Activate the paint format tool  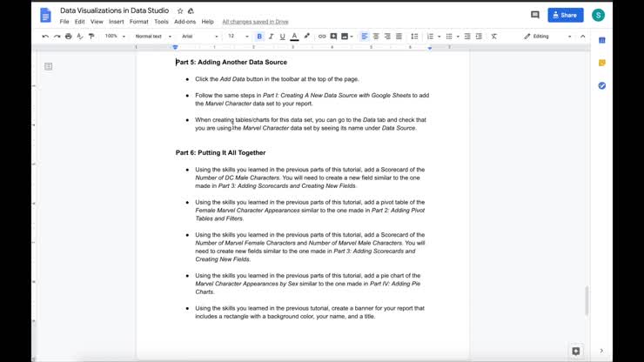pos(91,37)
